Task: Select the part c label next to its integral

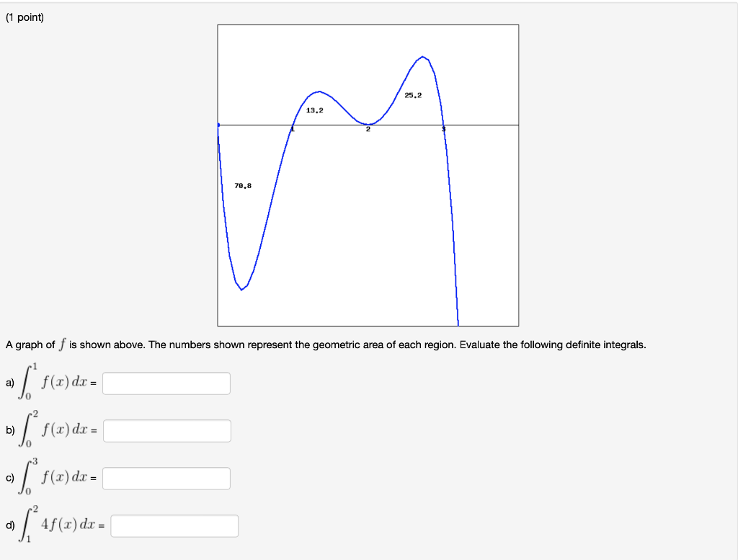Action: 9,477
